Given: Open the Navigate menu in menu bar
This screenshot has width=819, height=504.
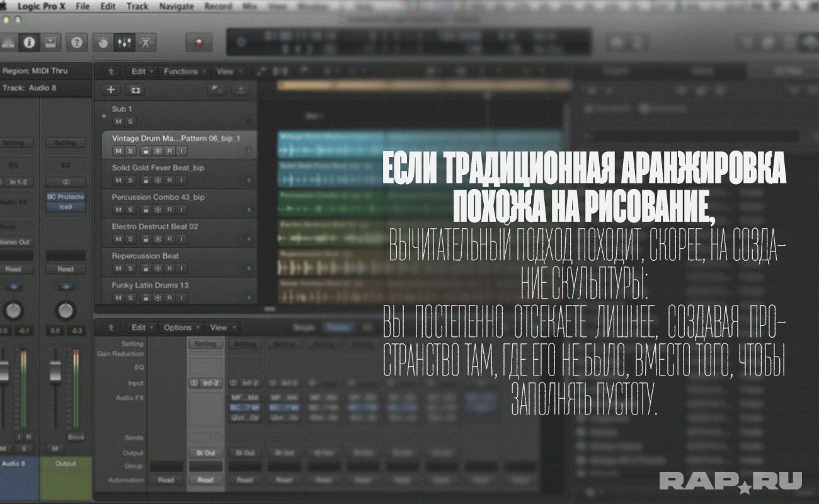Looking at the screenshot, I should (176, 6).
